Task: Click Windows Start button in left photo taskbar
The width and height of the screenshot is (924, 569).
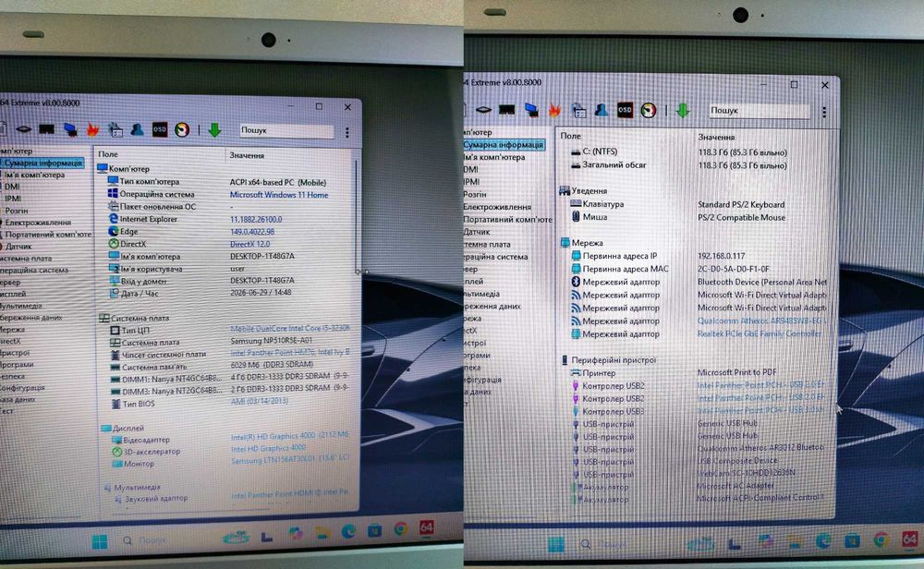Action: pos(100,540)
